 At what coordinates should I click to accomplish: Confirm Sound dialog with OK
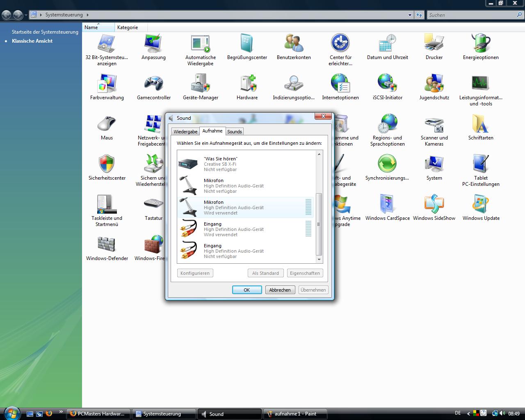pyautogui.click(x=247, y=290)
